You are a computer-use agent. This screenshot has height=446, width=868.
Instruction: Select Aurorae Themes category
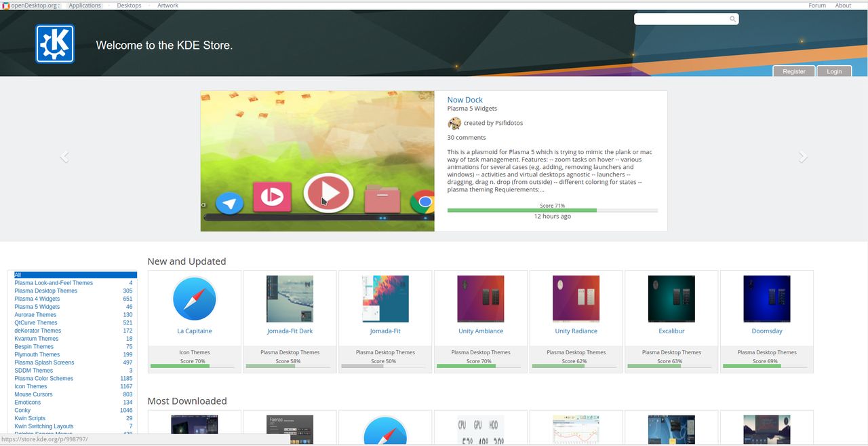tap(35, 315)
